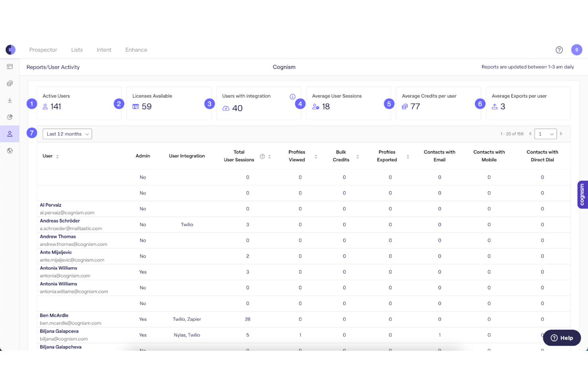This screenshot has width=588, height=392.
Task: Click Twilio, Zapier integration cell
Action: tap(187, 319)
